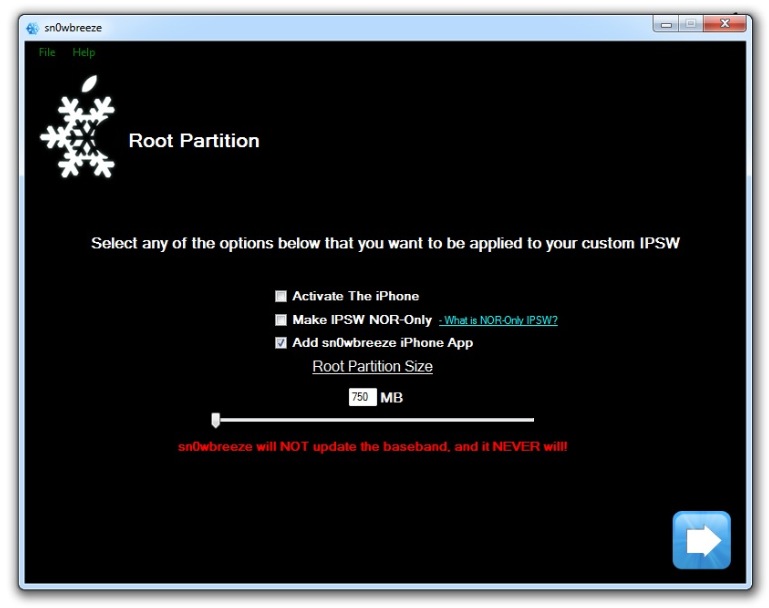Click the sn0wbreeze snowflake logo
Screen dimensions: 769x608
click(x=78, y=127)
